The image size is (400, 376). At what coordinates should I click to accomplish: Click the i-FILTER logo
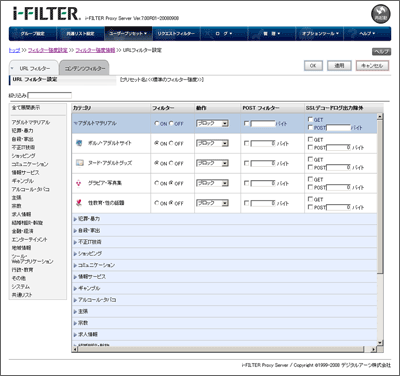pyautogui.click(x=46, y=13)
